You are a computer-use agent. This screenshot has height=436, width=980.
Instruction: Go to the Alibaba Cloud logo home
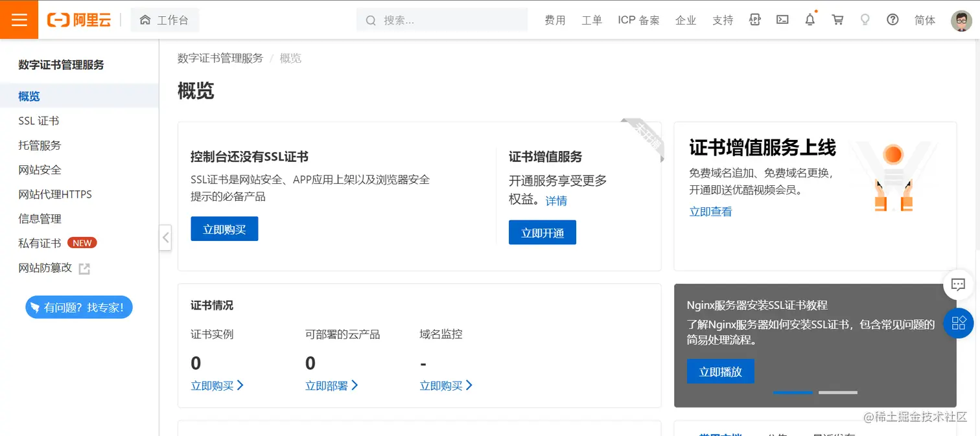click(x=79, y=20)
